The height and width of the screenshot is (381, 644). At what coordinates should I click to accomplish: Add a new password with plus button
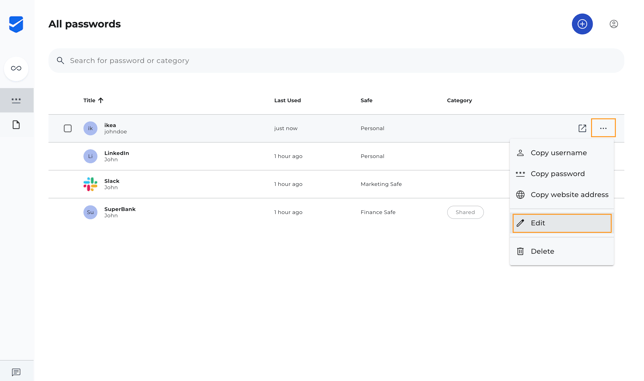pos(582,24)
